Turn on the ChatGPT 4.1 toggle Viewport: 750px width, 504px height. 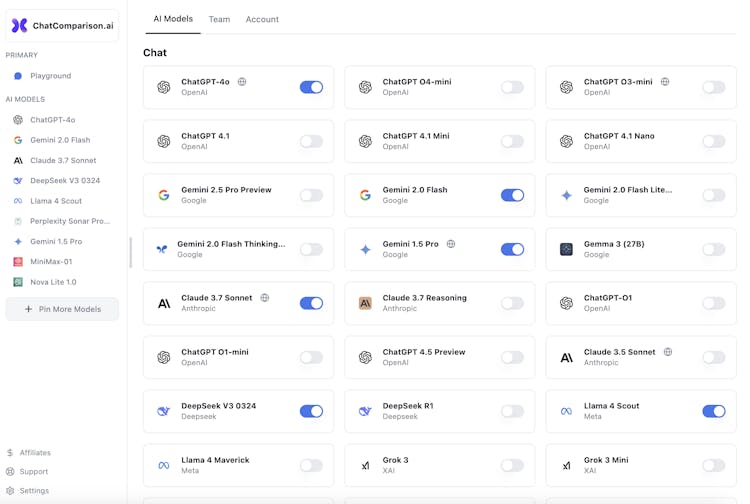[x=311, y=141]
